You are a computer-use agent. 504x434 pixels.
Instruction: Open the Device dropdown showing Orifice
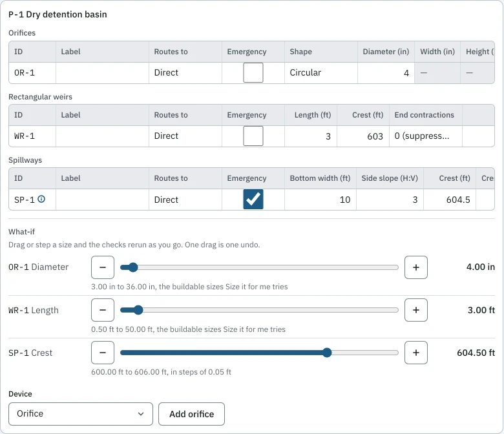click(x=81, y=414)
